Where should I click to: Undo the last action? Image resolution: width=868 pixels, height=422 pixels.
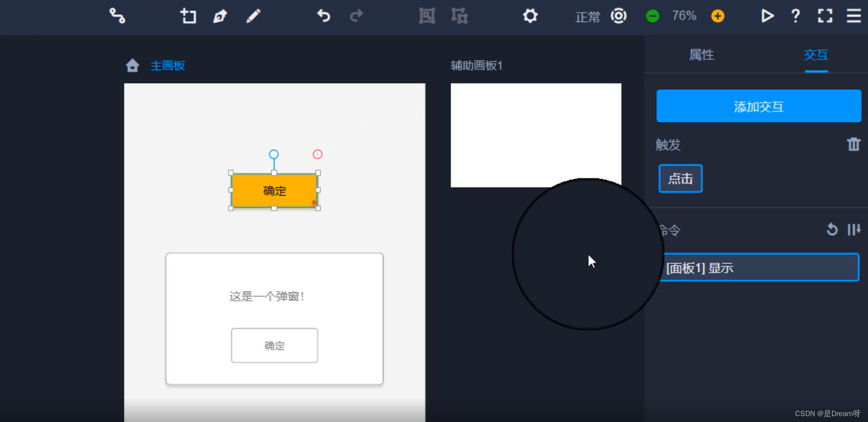click(x=324, y=16)
